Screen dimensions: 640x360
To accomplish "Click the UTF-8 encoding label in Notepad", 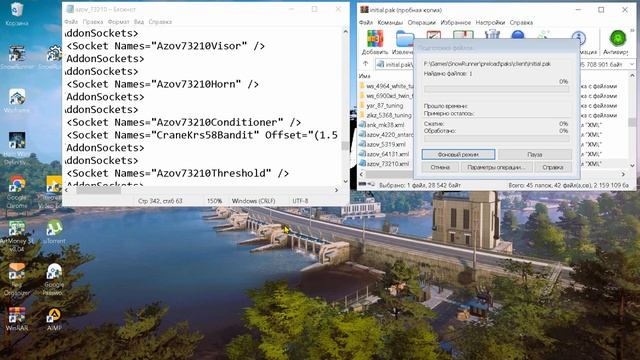I will coord(300,201).
